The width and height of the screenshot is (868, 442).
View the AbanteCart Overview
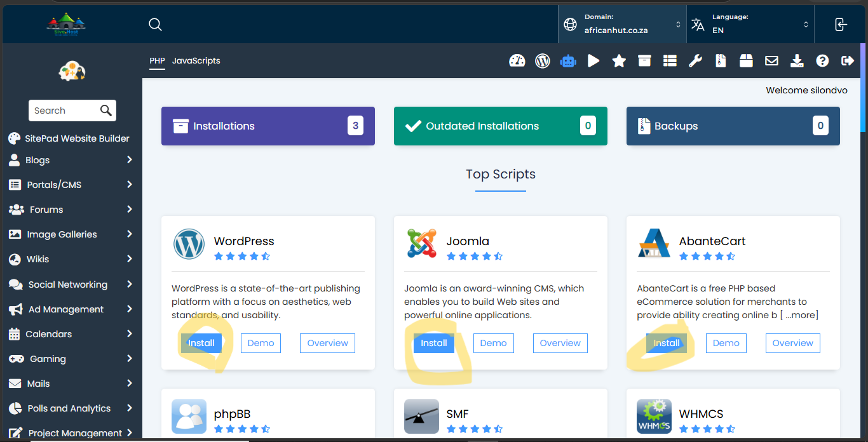[792, 343]
